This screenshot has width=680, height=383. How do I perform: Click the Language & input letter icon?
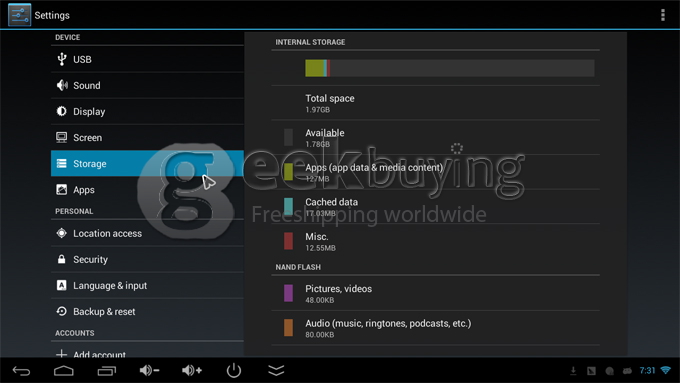coord(62,285)
